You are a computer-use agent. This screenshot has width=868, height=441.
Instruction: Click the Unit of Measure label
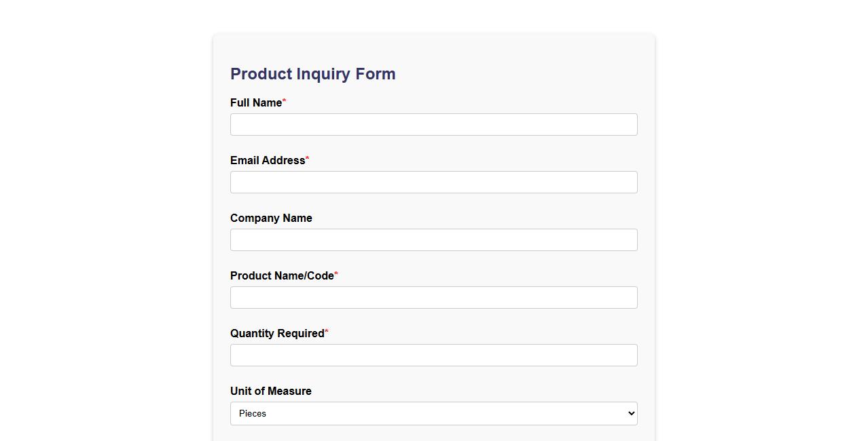[270, 391]
